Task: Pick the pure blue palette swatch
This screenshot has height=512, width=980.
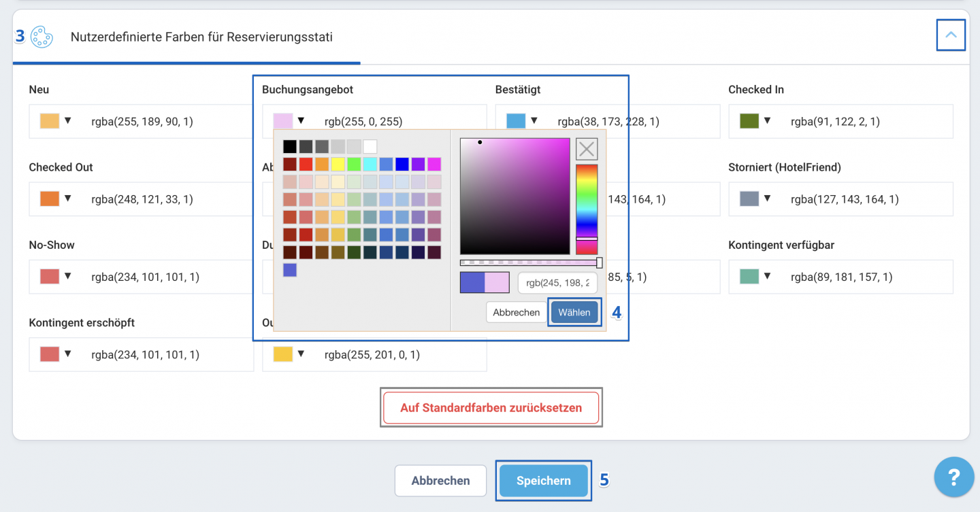Action: tap(402, 165)
